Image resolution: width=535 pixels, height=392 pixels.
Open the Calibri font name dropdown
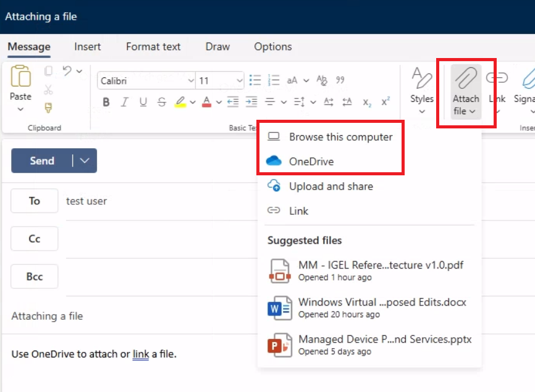[190, 81]
